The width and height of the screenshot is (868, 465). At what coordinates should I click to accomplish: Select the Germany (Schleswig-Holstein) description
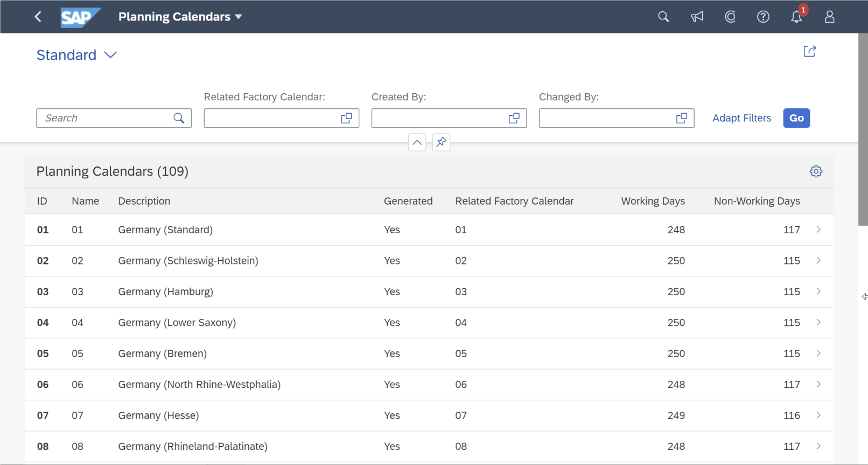(x=188, y=261)
